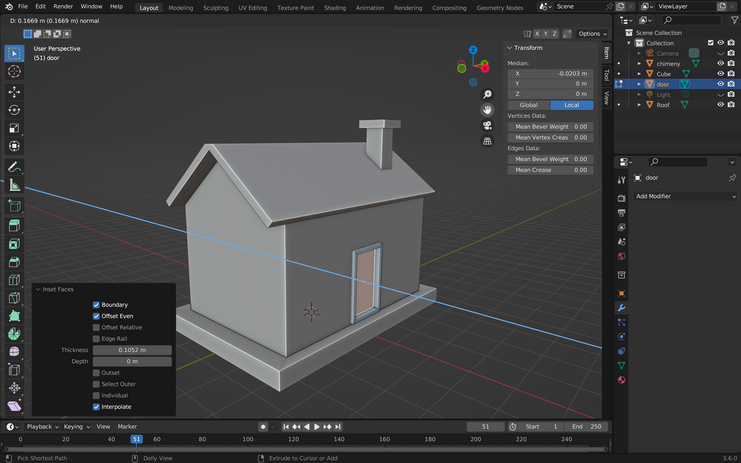
Task: Jump to the animation end frame
Action: 337,427
